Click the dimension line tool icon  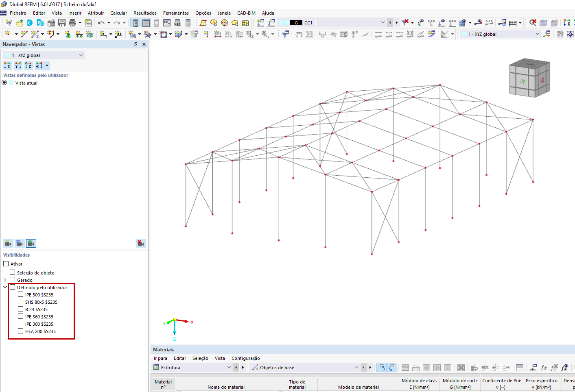click(103, 34)
